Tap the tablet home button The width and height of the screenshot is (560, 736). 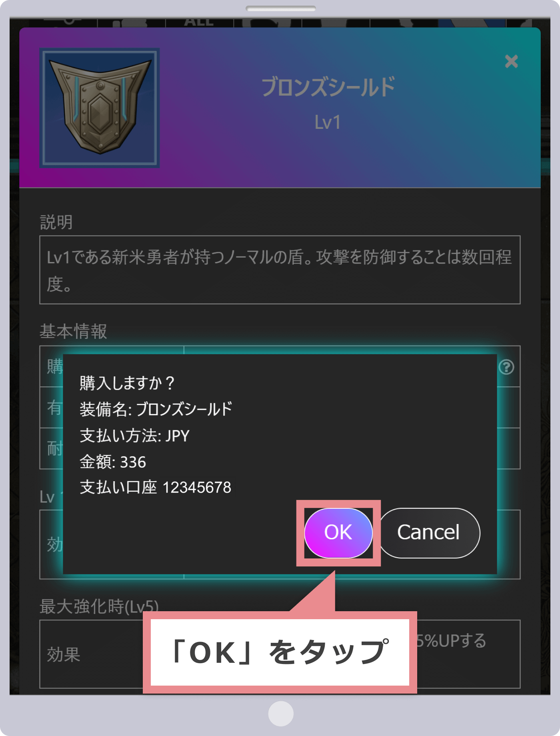(281, 714)
